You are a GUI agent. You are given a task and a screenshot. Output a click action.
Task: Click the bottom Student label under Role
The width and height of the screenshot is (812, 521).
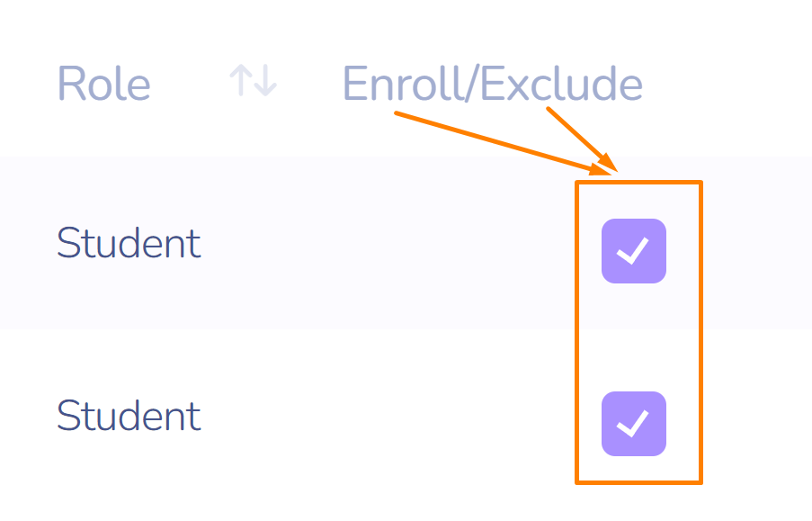[129, 417]
